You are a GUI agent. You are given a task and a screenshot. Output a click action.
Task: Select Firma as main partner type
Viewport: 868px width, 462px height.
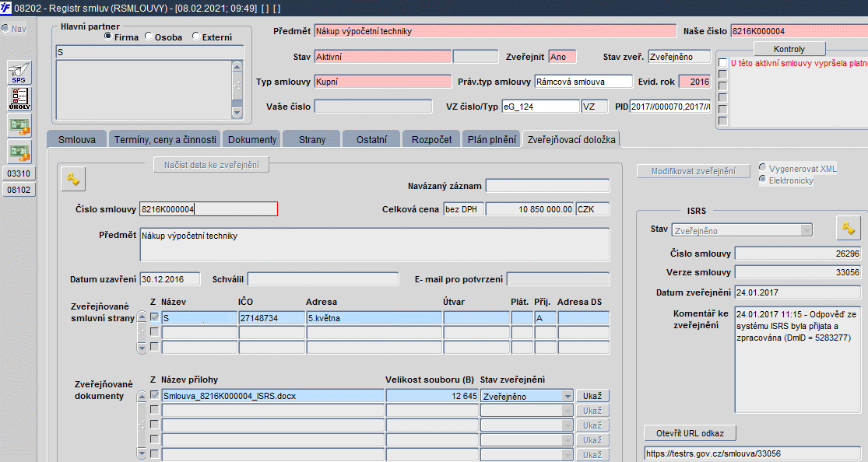tap(108, 36)
